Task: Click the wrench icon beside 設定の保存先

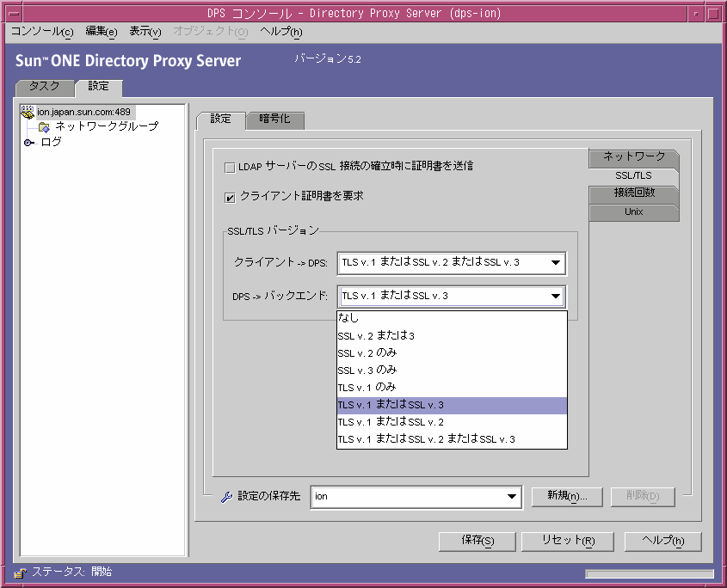Action: pyautogui.click(x=226, y=497)
